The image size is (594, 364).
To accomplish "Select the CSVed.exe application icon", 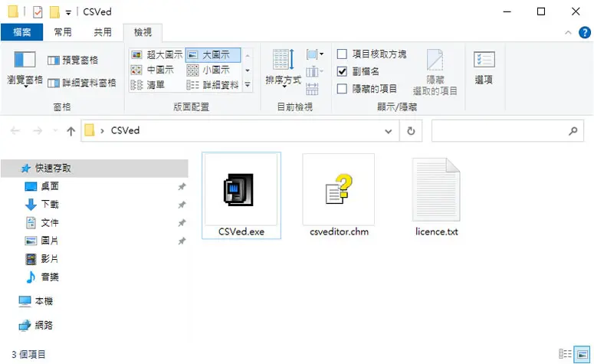I will [x=239, y=189].
